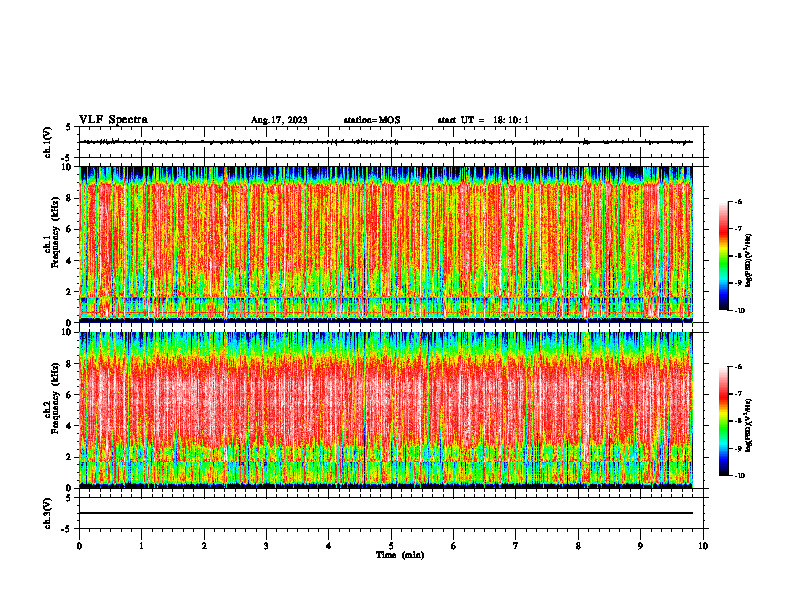Image resolution: width=792 pixels, height=612 pixels.
Task: Click the "Time (min)" x-axis label
Action: pos(400,555)
